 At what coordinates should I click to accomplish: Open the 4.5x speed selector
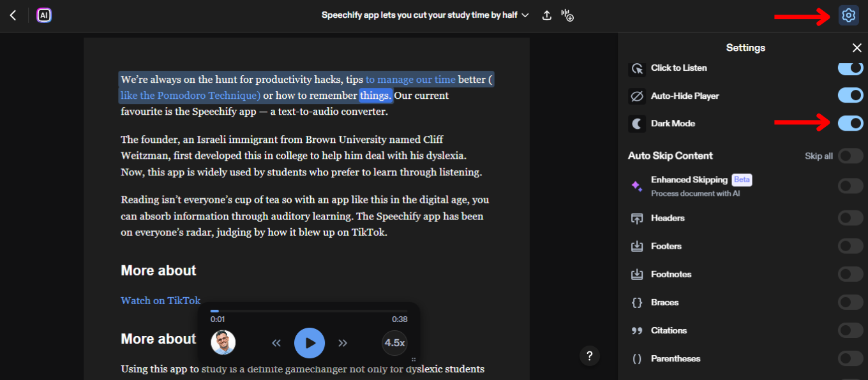[394, 343]
